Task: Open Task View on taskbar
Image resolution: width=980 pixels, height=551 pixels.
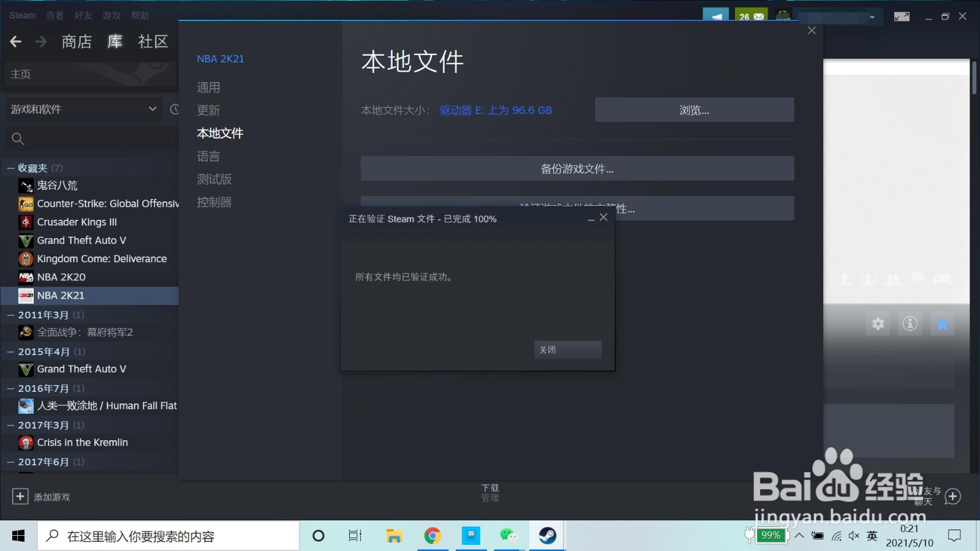Action: tap(355, 536)
